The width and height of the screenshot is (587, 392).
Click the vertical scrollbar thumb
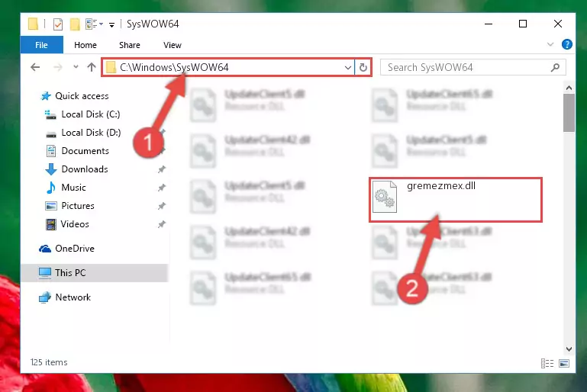[x=569, y=113]
